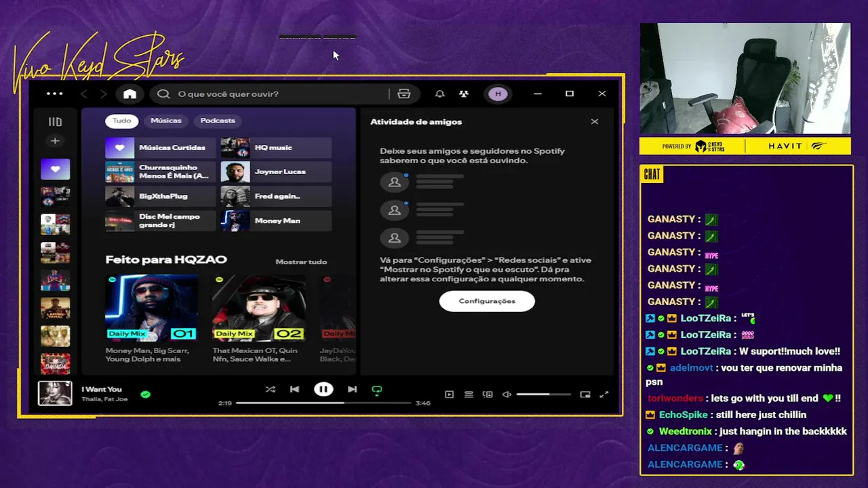Viewport: 868px width, 488px height.
Task: Enter full screen with arrows icon
Action: [x=604, y=394]
